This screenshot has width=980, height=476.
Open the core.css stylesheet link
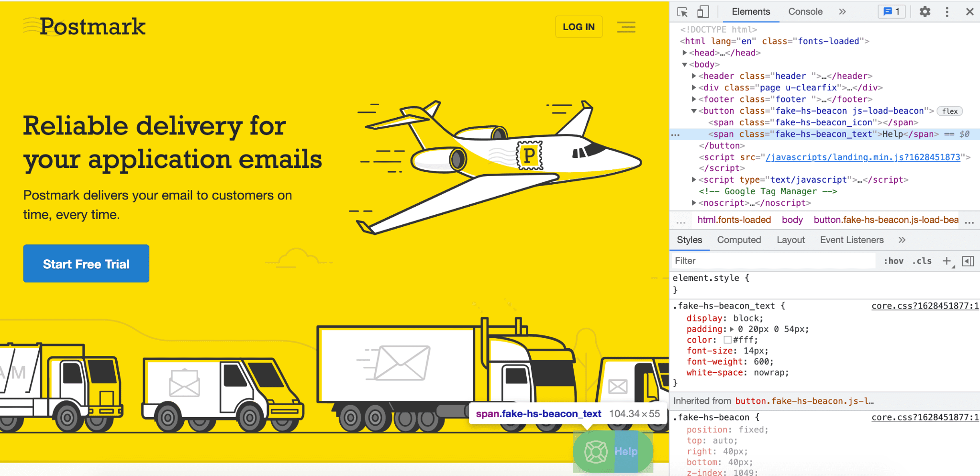(924, 306)
